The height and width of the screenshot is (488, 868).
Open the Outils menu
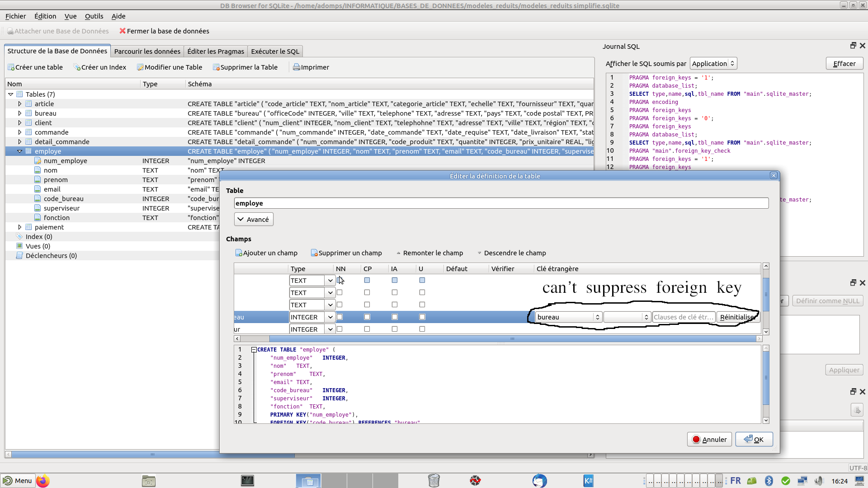pyautogui.click(x=94, y=16)
